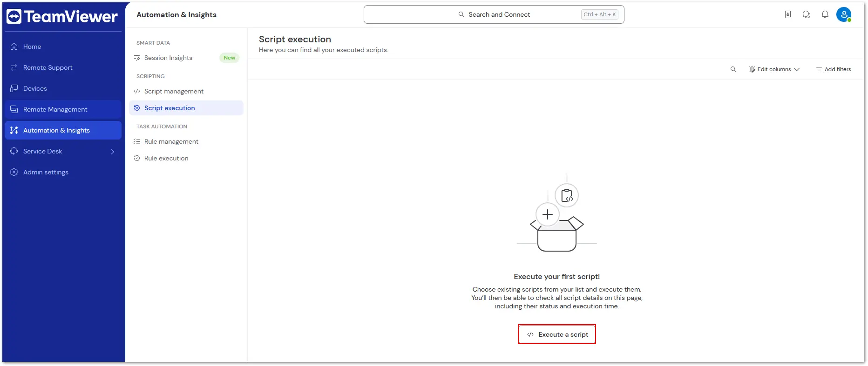Click the table search magnifier icon
Image resolution: width=868 pixels, height=366 pixels.
(733, 69)
